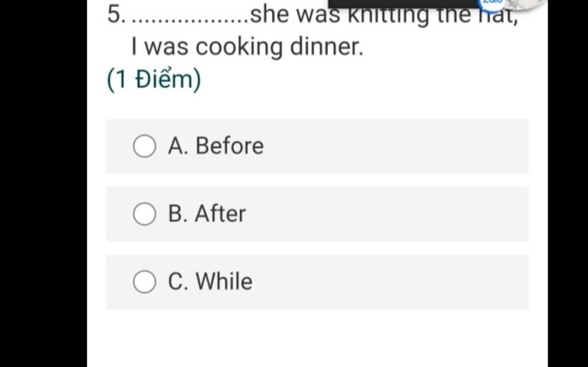
Task: Select the radio button for C. While
Action: (144, 281)
